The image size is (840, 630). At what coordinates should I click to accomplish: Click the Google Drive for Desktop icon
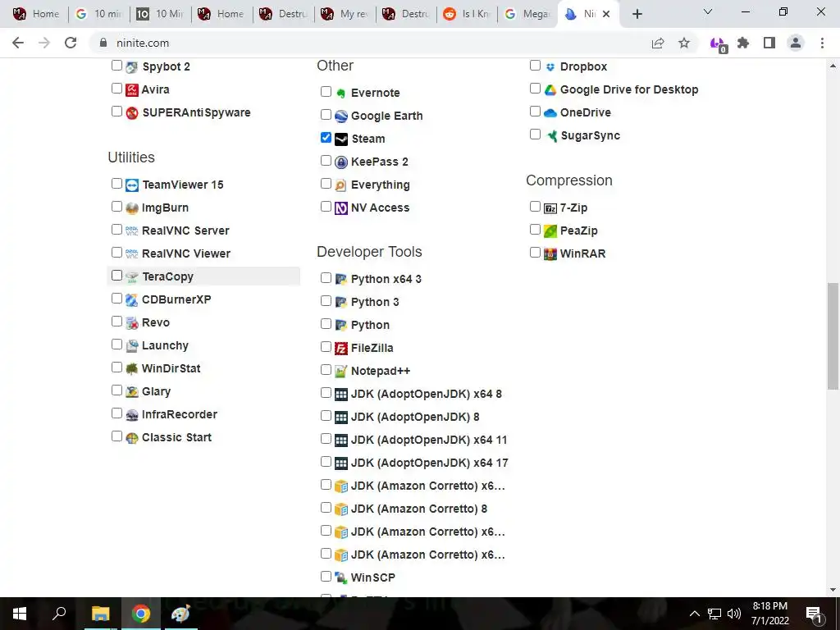point(550,90)
